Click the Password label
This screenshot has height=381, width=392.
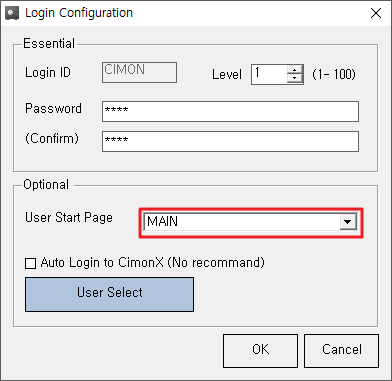[53, 109]
